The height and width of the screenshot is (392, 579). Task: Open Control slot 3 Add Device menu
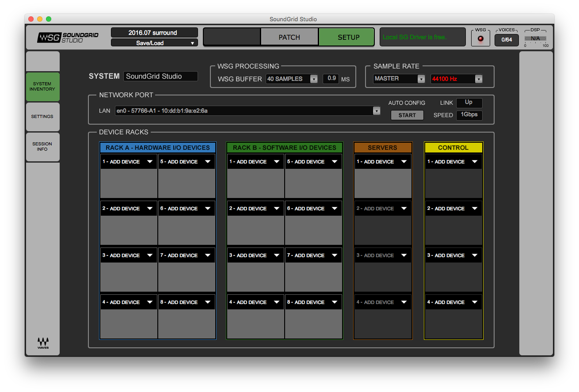tap(453, 255)
